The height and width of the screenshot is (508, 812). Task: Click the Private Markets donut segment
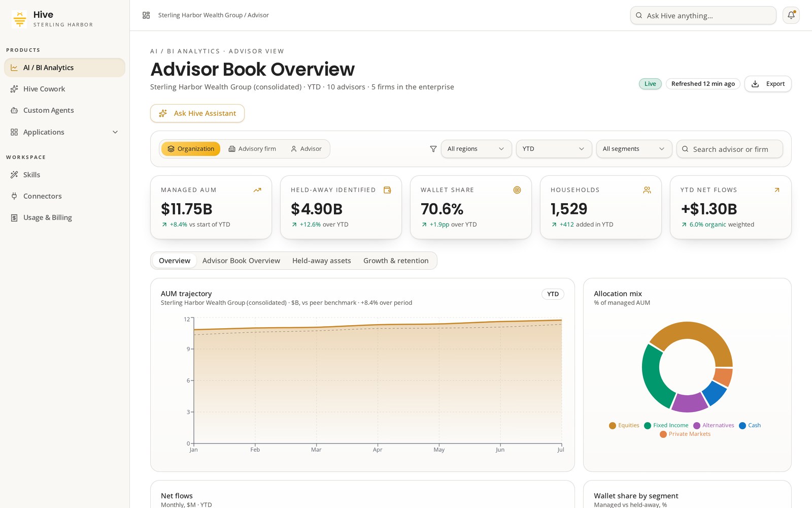point(724,377)
